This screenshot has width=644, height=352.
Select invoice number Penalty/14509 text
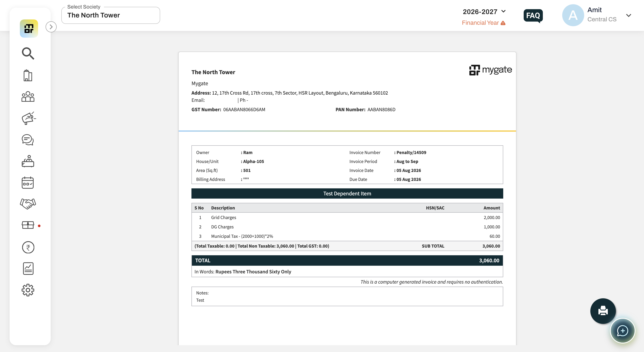point(411,152)
